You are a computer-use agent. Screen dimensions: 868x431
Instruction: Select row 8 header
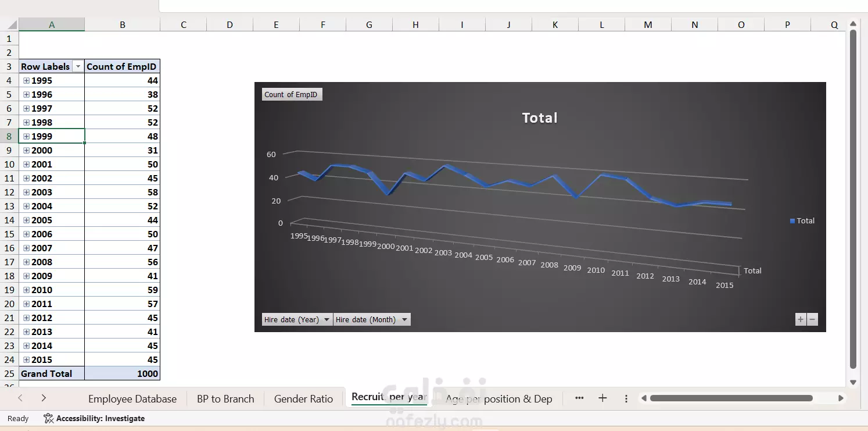(x=9, y=136)
